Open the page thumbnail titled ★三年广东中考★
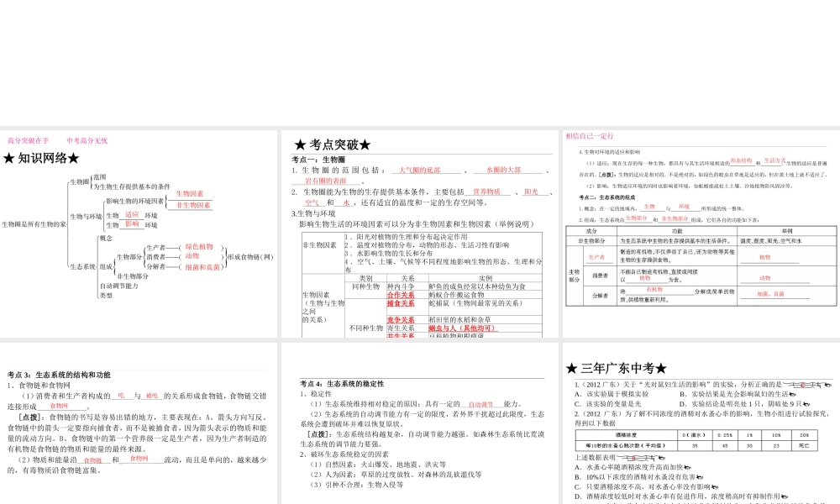This screenshot has width=840, height=504. click(x=701, y=423)
